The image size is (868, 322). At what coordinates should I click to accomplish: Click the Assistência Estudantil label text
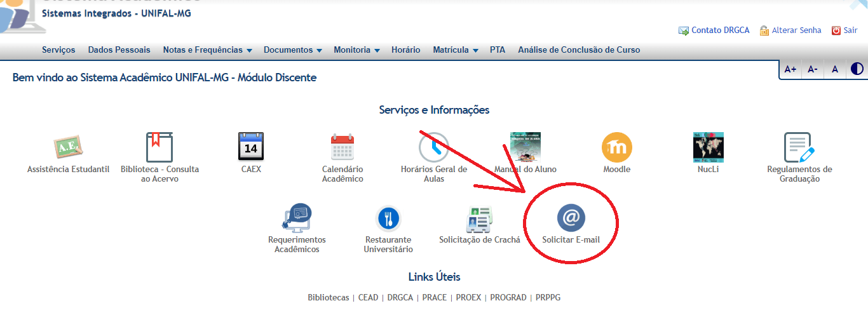69,170
